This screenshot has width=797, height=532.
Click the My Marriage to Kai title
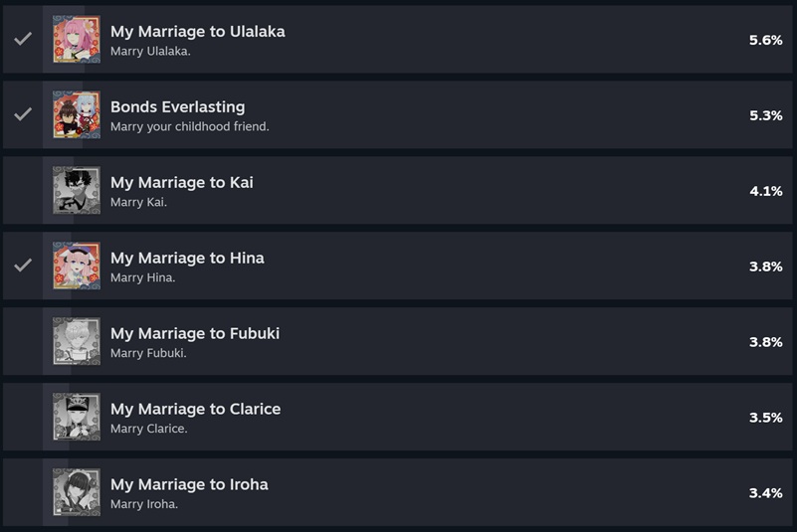pyautogui.click(x=181, y=183)
